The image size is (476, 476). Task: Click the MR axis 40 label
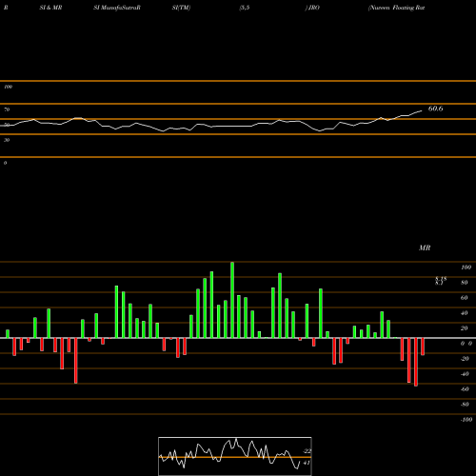coord(465,313)
